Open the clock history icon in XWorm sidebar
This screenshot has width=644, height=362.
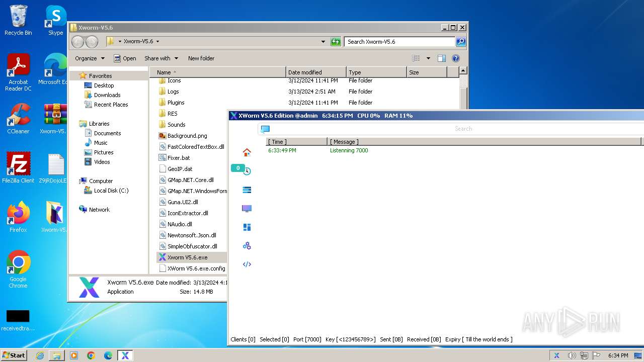[x=247, y=171]
